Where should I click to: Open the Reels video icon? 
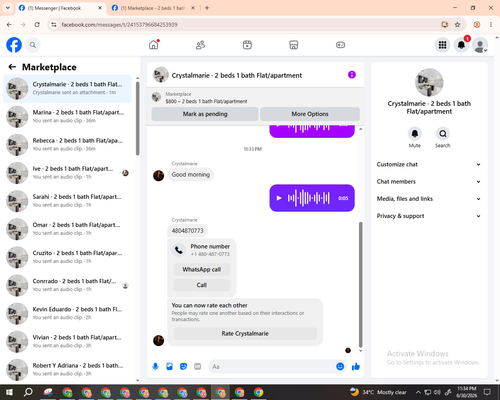[247, 45]
